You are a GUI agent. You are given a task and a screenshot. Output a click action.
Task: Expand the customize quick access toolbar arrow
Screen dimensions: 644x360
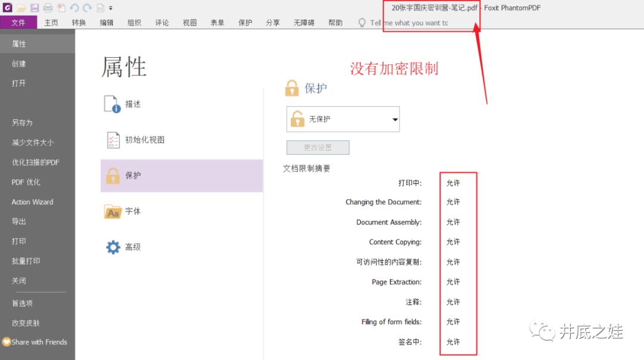click(x=110, y=8)
